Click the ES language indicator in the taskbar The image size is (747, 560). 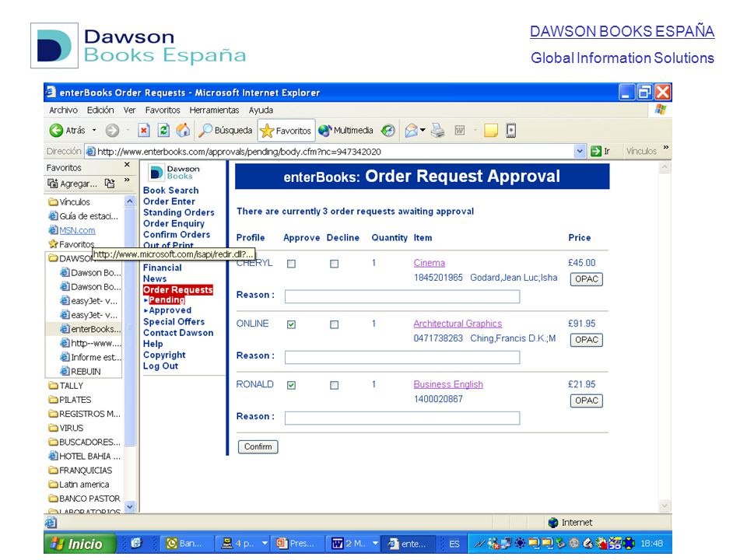pyautogui.click(x=454, y=544)
